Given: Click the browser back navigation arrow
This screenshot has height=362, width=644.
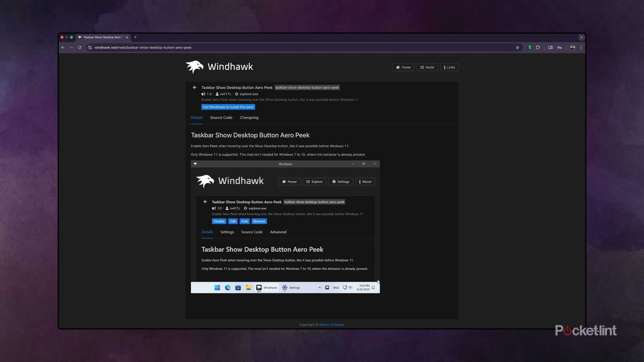Looking at the screenshot, I should coord(63,48).
